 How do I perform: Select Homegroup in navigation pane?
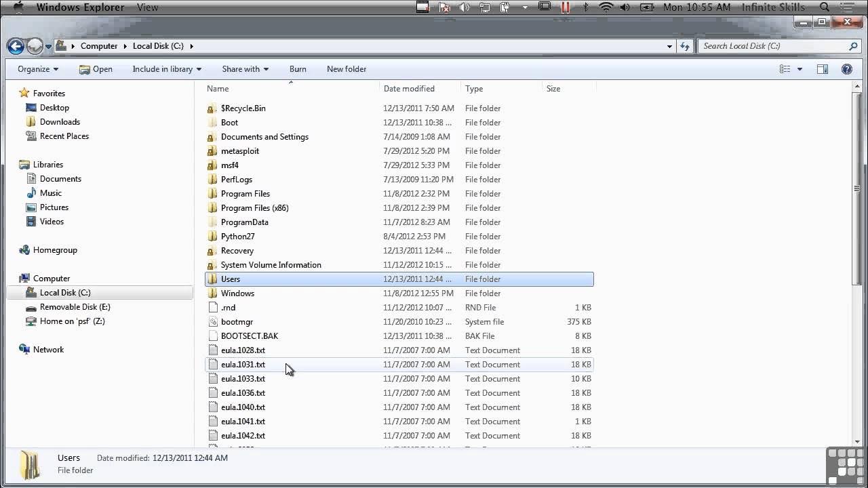[55, 250]
